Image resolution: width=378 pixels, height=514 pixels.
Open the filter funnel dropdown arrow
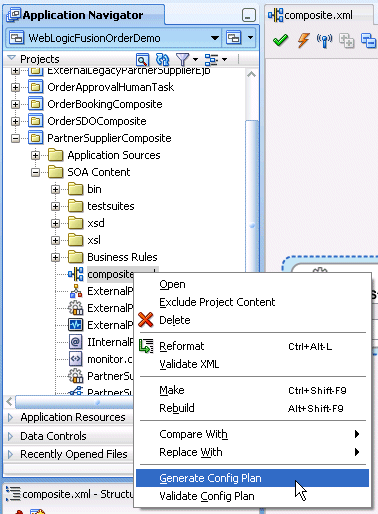tap(195, 60)
